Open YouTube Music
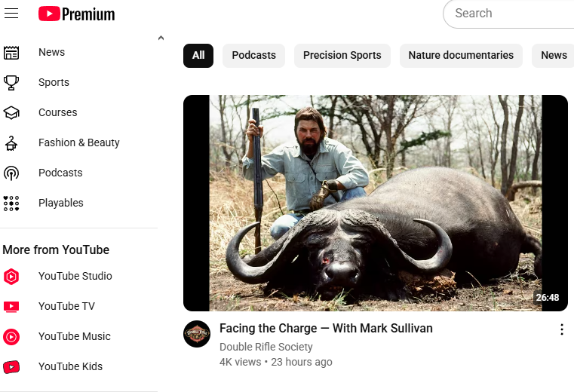574x392 pixels. coord(74,336)
